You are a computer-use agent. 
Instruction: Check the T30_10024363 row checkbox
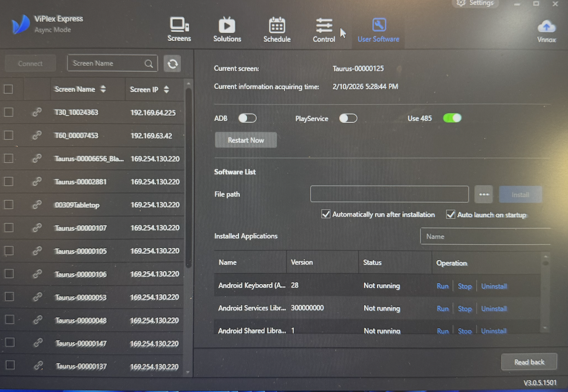[9, 113]
